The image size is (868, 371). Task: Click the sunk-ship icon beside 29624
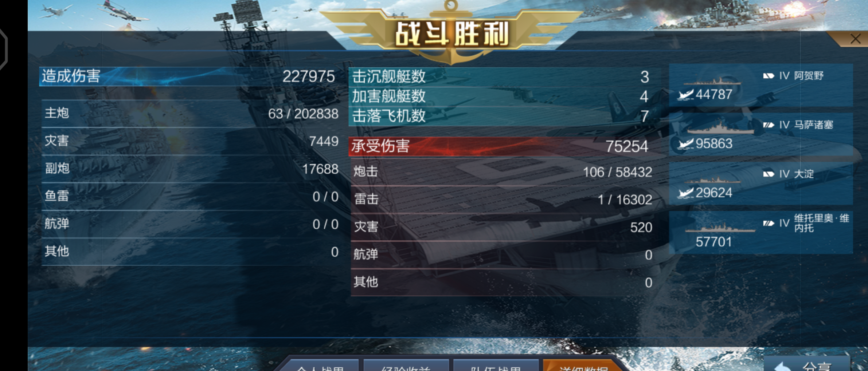pos(685,193)
